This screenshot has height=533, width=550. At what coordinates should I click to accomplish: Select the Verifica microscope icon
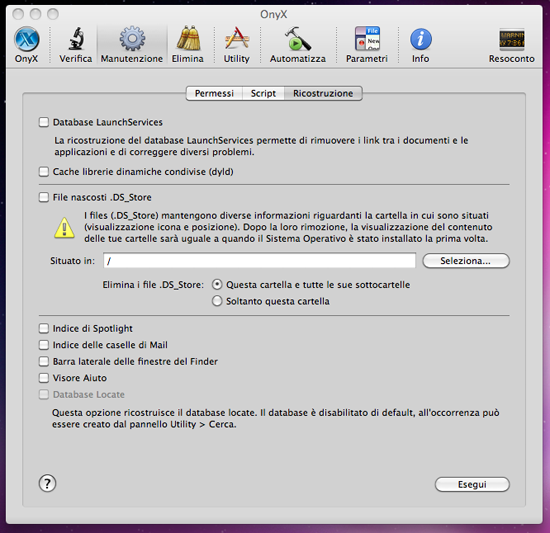coord(76,39)
